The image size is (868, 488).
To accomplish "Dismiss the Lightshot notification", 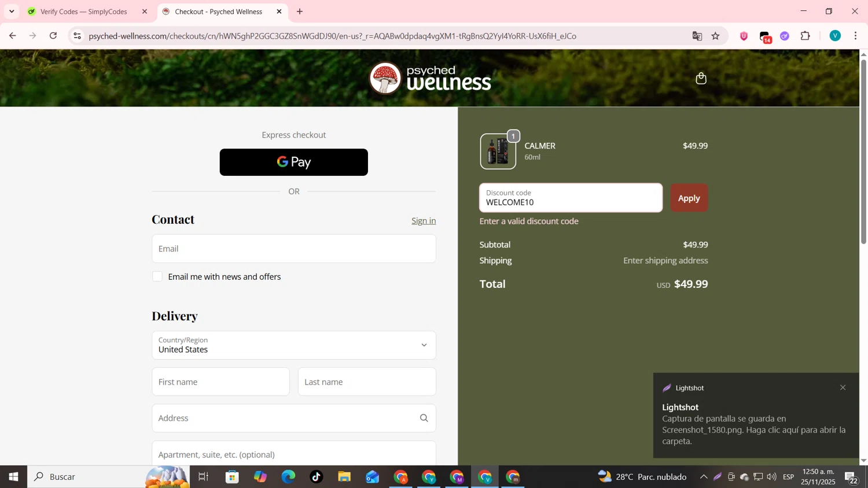I will (x=843, y=388).
